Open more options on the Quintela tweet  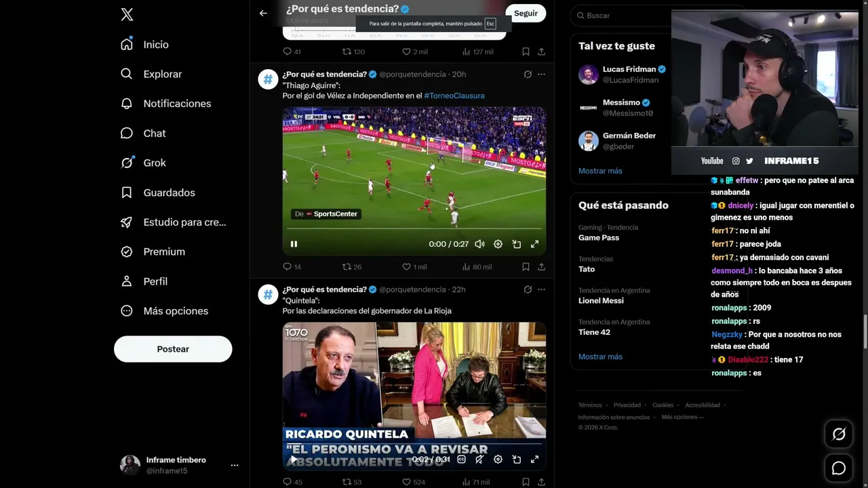coord(541,289)
